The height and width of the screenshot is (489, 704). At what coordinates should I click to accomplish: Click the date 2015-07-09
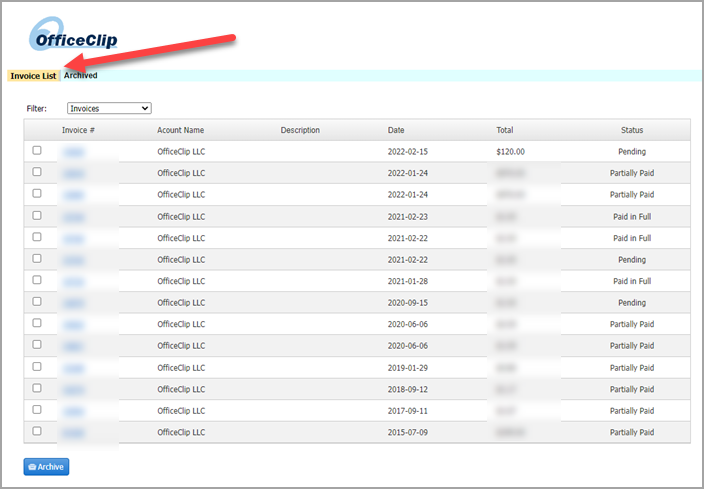tap(408, 432)
